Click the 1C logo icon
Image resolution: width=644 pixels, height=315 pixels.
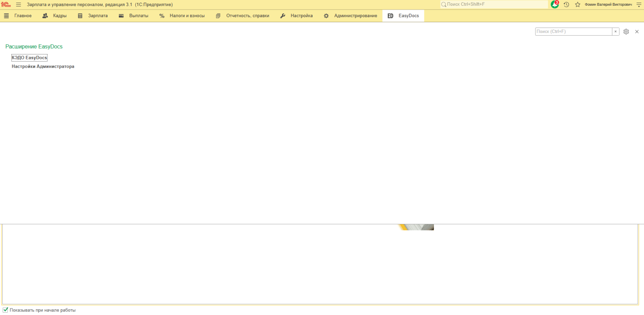pos(6,5)
